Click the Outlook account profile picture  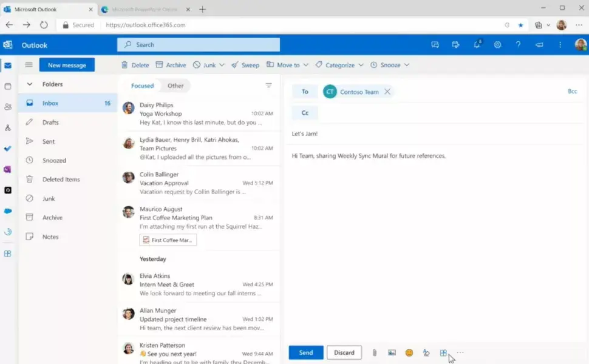pos(580,45)
